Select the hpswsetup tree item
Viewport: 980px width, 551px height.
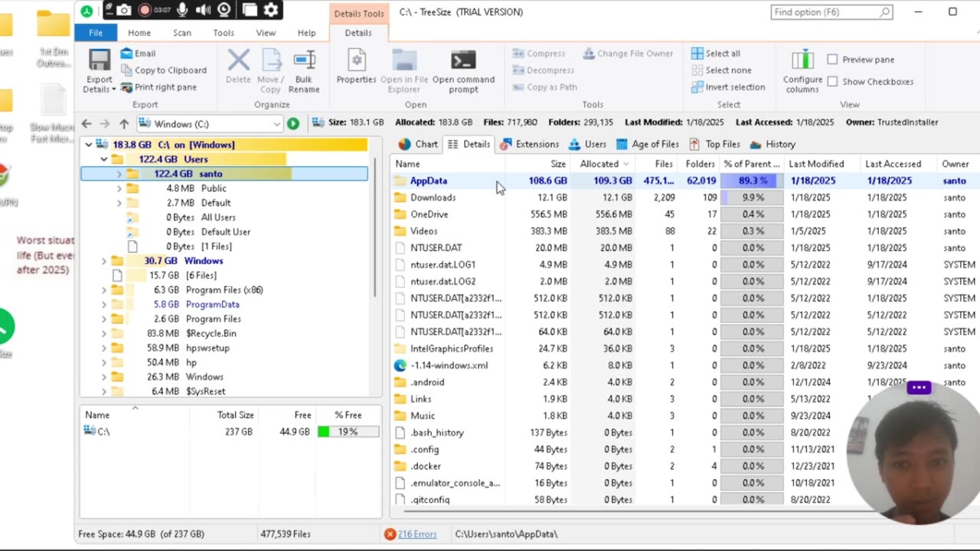coord(207,348)
